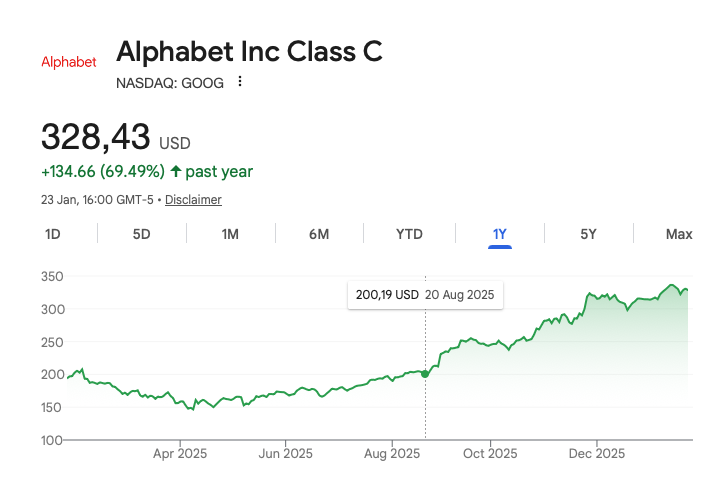Show the Max time range
Viewport: 708px width, 481px height.
tap(679, 234)
